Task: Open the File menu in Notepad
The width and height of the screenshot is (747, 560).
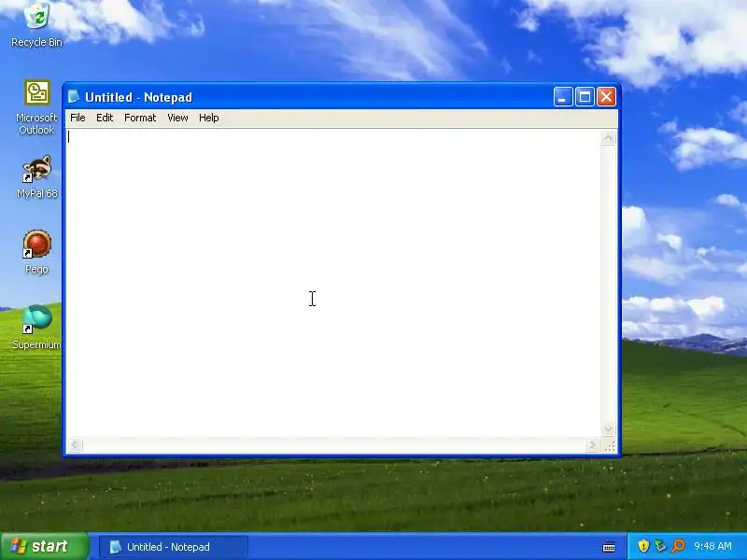Action: coord(78,118)
